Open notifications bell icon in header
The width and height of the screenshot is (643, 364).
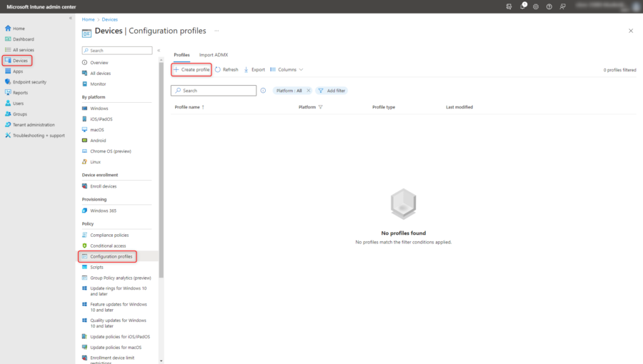click(523, 6)
